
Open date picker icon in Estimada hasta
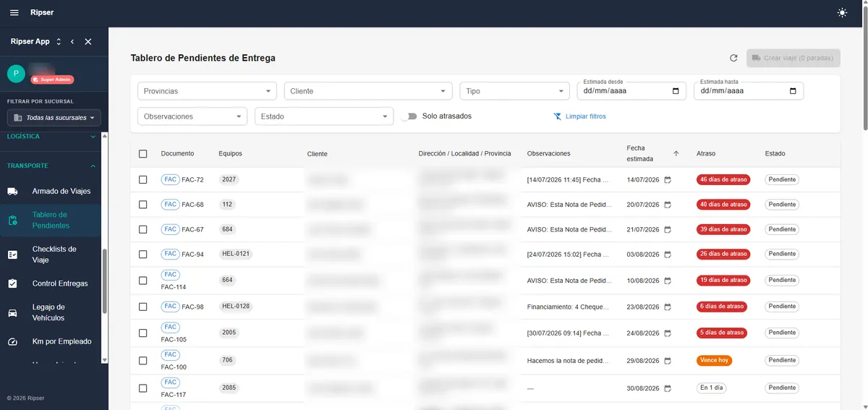[x=793, y=91]
